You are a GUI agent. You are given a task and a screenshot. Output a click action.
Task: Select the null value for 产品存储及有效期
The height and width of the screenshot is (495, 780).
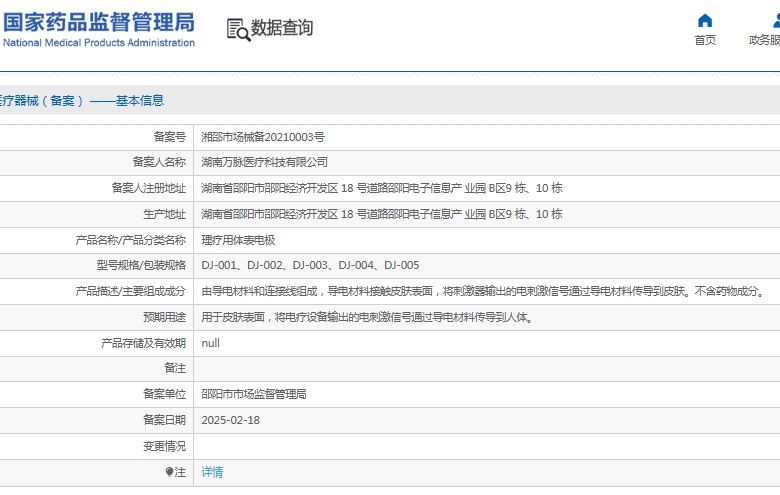[210, 343]
